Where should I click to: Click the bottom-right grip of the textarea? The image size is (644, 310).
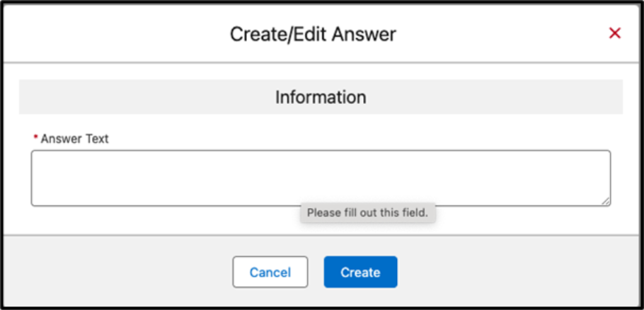coord(606,202)
